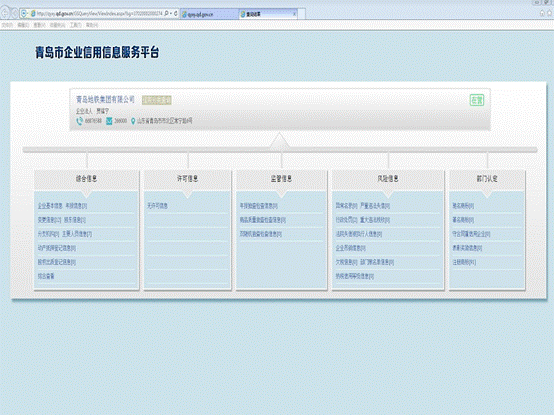Open the browser home icon
This screenshot has width=554, height=415.
(x=542, y=13)
